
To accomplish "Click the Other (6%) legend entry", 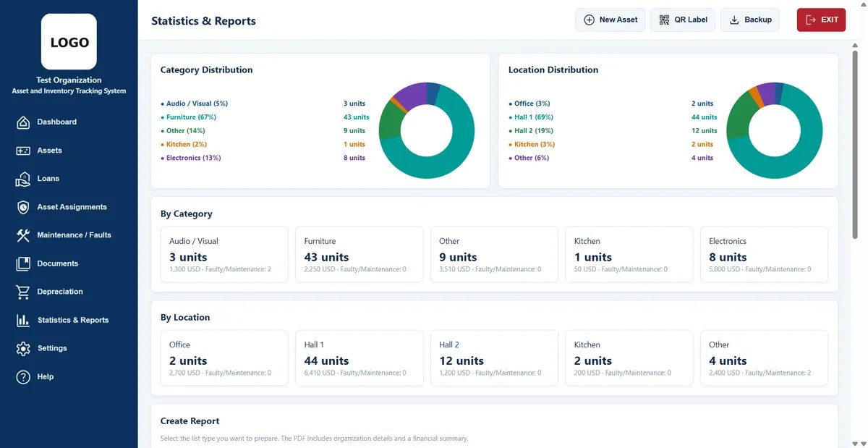I will click(529, 158).
